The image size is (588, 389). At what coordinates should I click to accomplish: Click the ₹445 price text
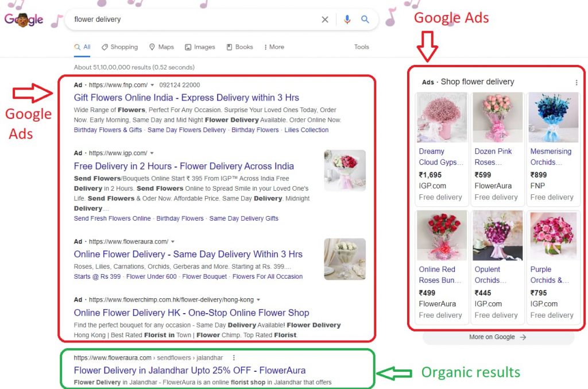[x=482, y=293]
